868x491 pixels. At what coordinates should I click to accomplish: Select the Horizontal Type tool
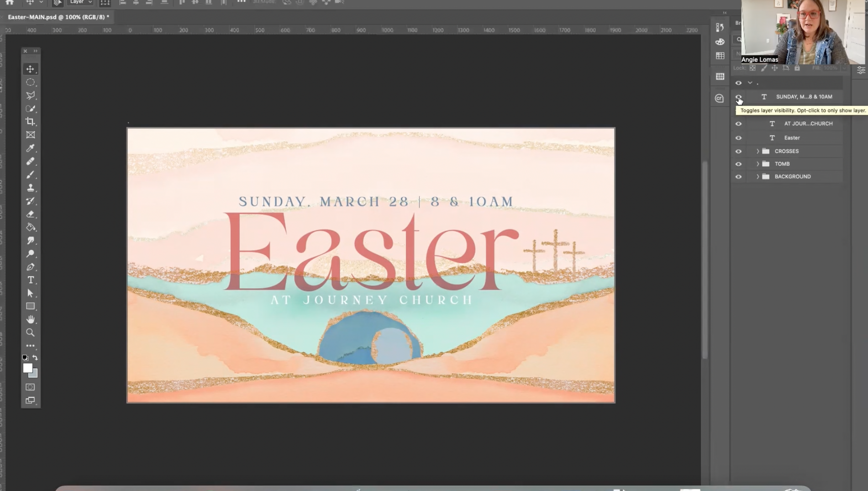tap(31, 280)
